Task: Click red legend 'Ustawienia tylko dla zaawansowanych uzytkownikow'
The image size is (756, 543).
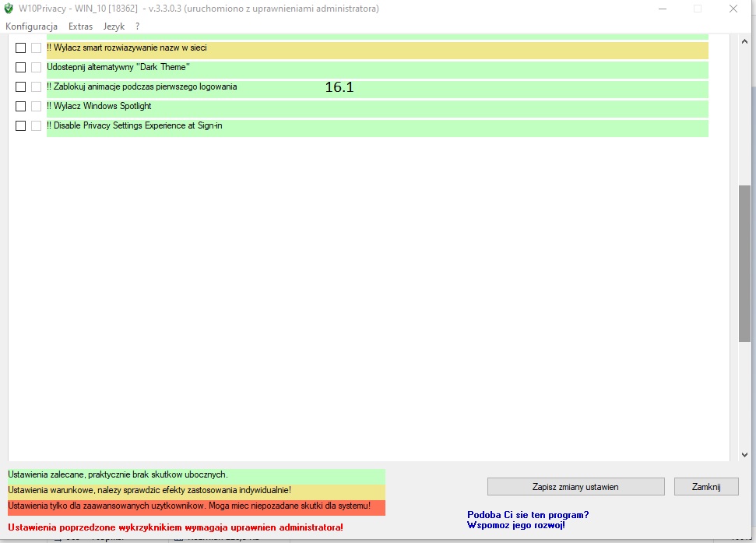Action: 196,508
